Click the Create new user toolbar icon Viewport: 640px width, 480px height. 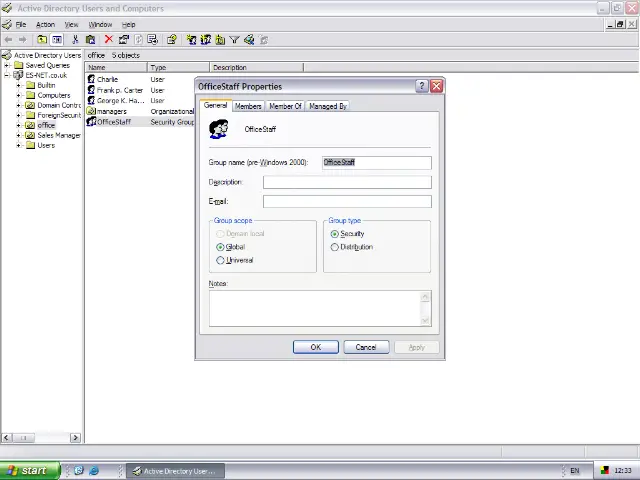click(x=191, y=40)
